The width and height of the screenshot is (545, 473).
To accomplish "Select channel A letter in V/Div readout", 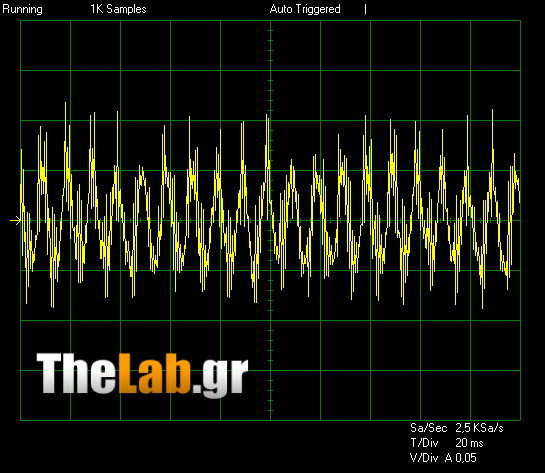I will 449,458.
